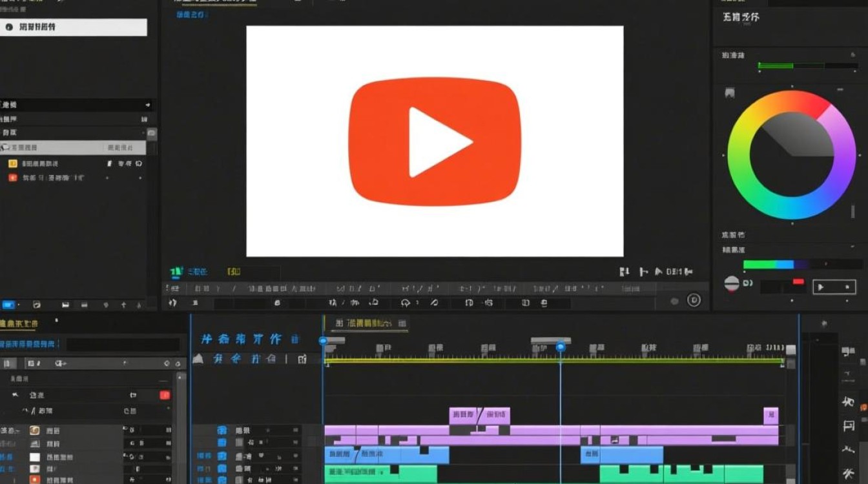Click the red YouTube play logo in the preview
The image size is (868, 484).
[x=435, y=142]
